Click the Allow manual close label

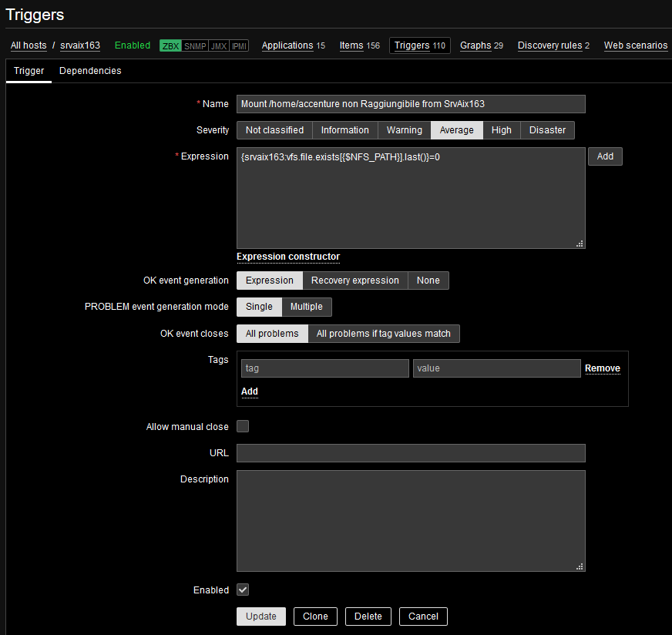tap(187, 427)
